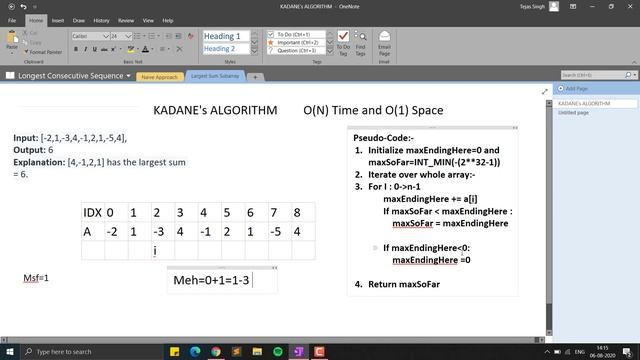This screenshot has height=360, width=640.
Task: Open the highlight color dropdown arrow
Action: click(138, 49)
